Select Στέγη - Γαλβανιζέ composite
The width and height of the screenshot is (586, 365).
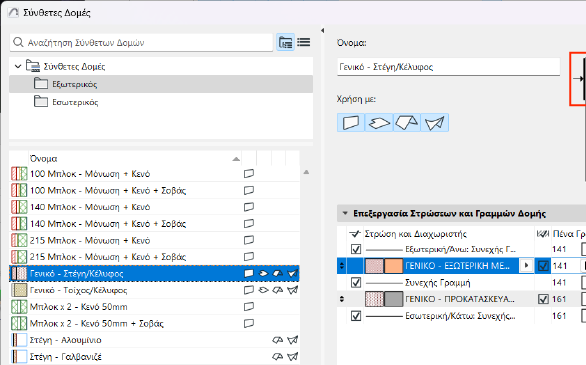point(154,357)
